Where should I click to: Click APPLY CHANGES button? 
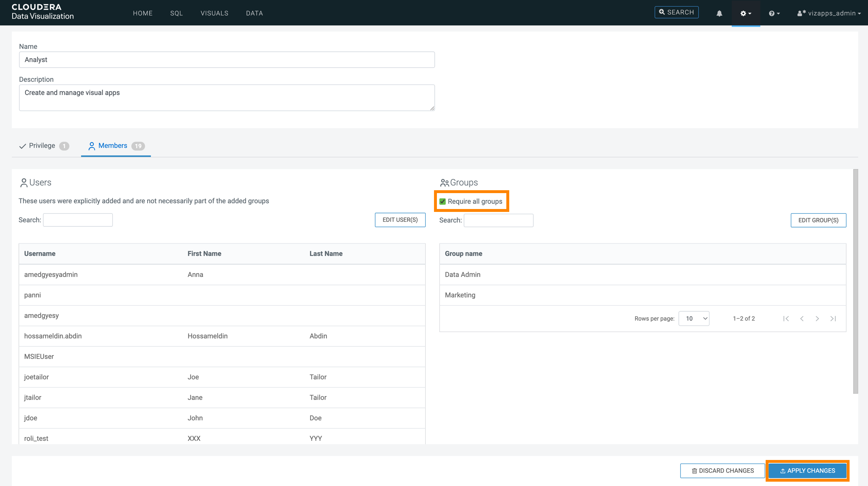click(x=807, y=470)
